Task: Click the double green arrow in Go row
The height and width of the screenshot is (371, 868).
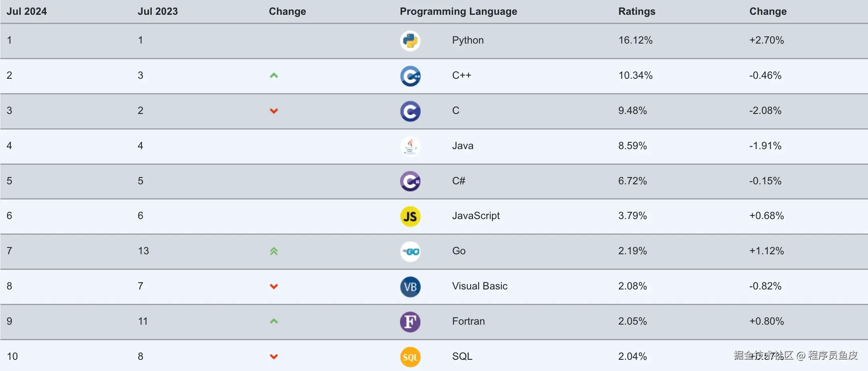Action: click(273, 251)
